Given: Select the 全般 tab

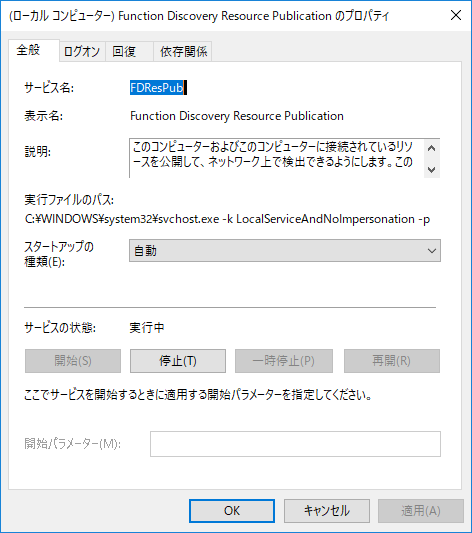Looking at the screenshot, I should [34, 50].
